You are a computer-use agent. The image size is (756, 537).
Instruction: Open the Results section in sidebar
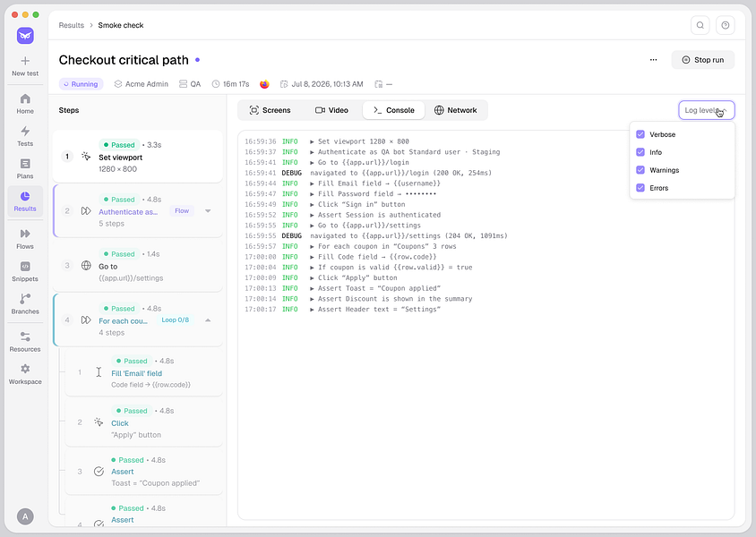click(x=25, y=201)
